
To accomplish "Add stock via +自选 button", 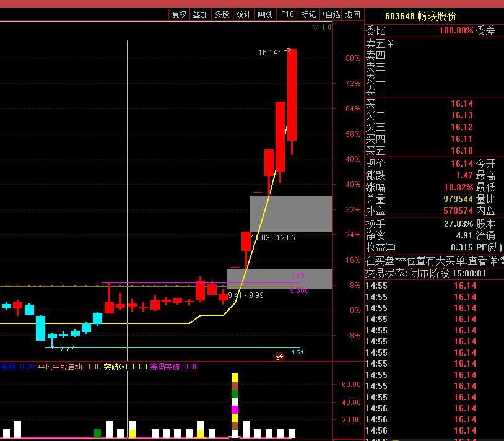I will pos(331,14).
